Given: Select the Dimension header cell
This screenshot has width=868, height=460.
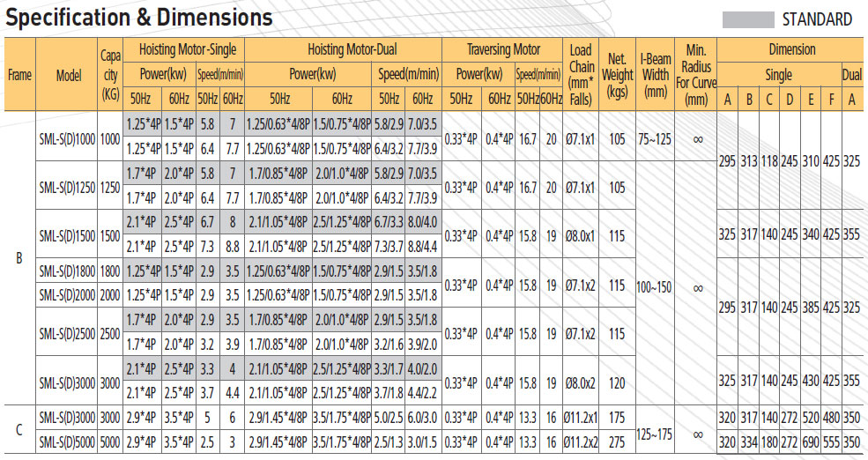Looking at the screenshot, I should coord(791,50).
